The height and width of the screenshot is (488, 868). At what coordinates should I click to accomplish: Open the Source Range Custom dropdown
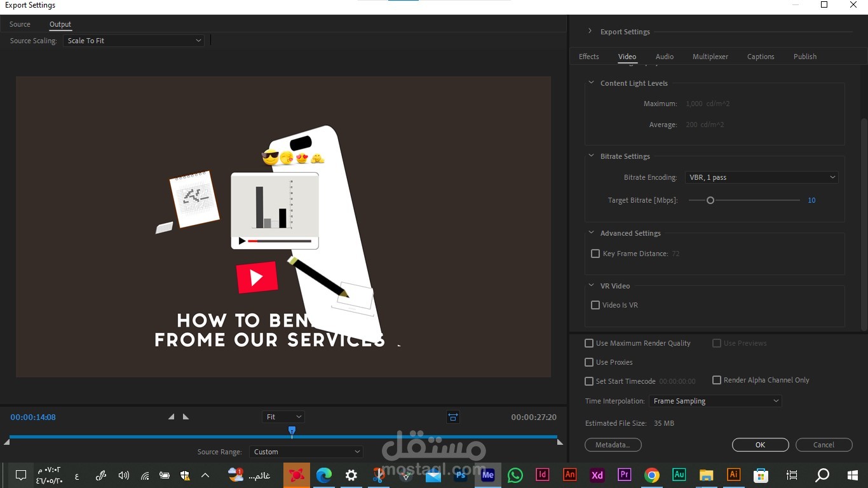pyautogui.click(x=306, y=452)
